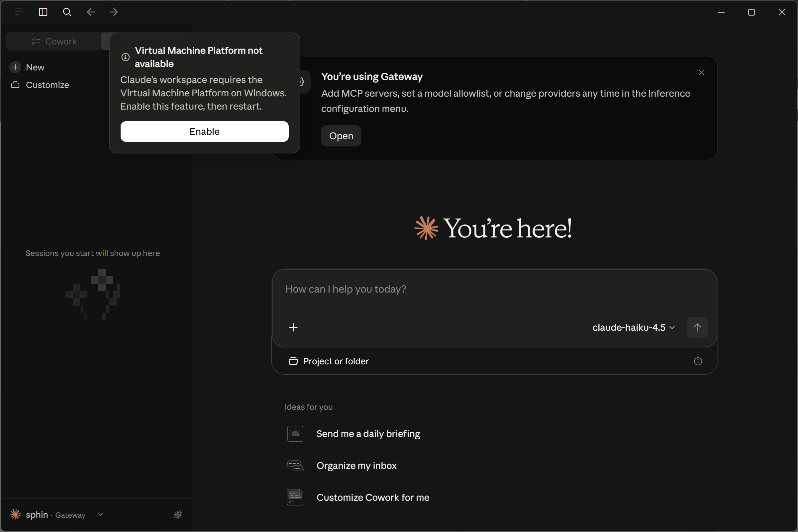Viewport: 798px width, 532px height.
Task: Click 'Sessions you start will show up here' text
Action: [x=93, y=253]
